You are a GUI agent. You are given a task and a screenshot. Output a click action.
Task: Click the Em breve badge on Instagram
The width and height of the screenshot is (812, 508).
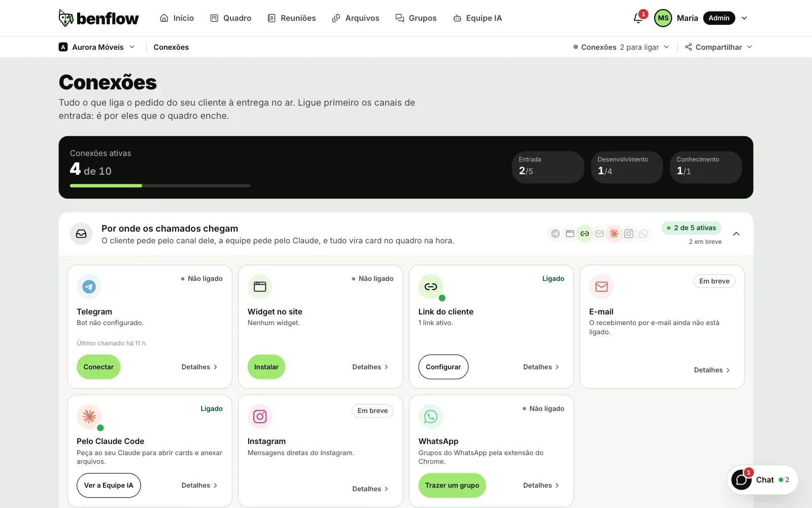pos(373,410)
